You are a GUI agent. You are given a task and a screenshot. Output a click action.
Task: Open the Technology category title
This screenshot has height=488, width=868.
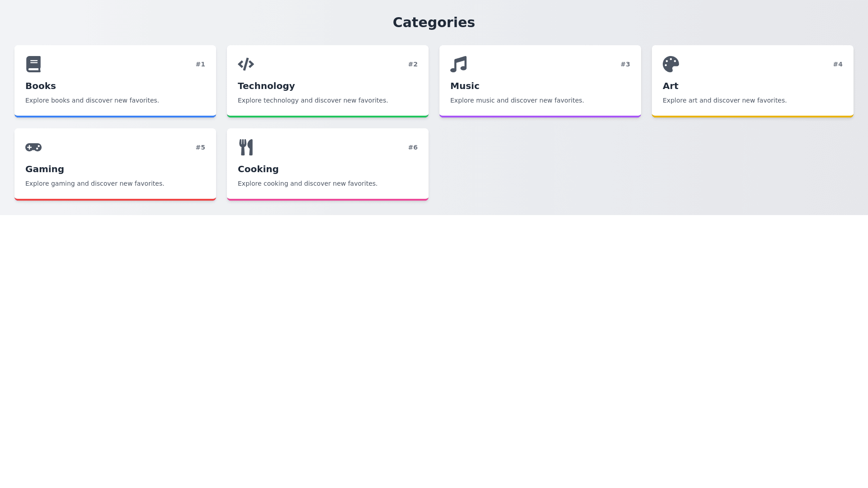point(266,86)
